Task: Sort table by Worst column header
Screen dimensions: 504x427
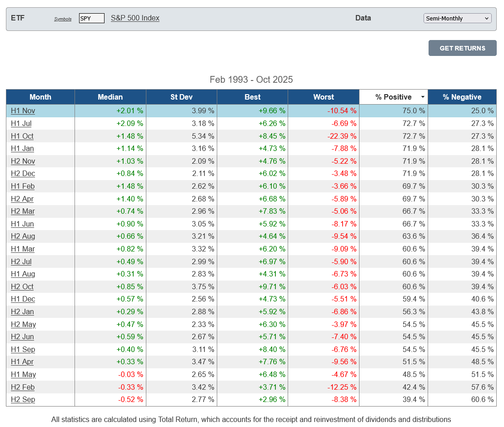Action: tap(323, 97)
